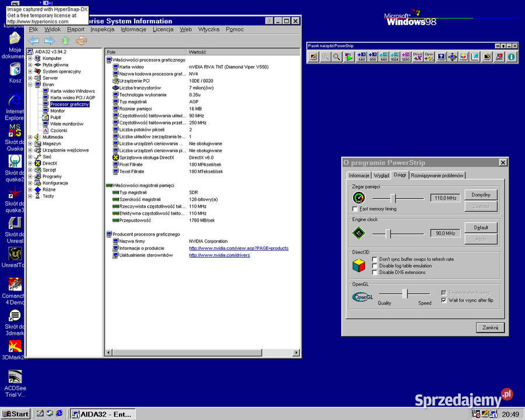Click the green info icon in PowerStrip toolbar

[x=511, y=57]
